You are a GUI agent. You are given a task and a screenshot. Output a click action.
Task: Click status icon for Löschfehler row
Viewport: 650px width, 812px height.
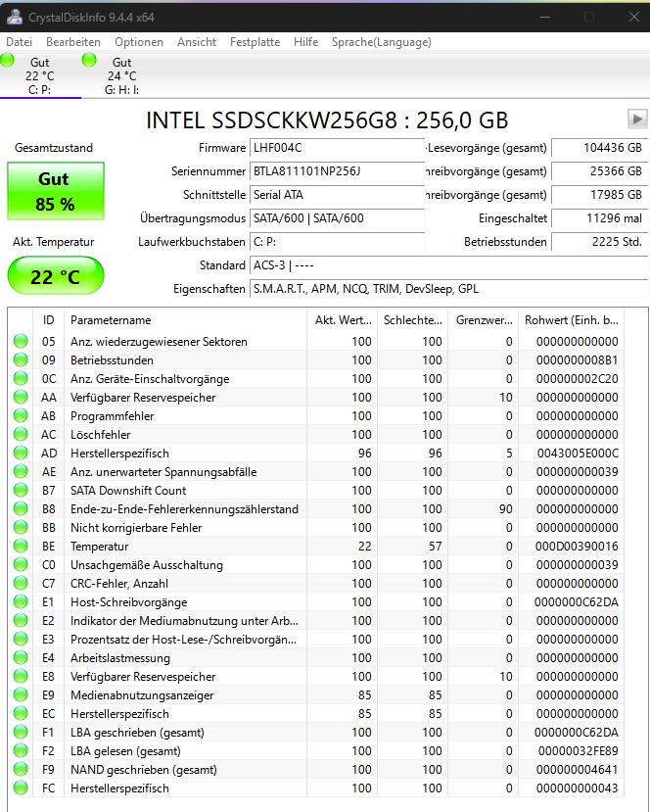pyautogui.click(x=21, y=435)
